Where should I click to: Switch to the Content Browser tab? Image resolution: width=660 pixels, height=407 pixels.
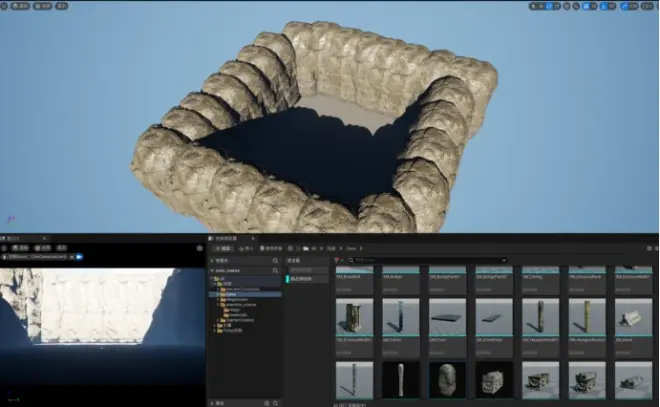click(227, 239)
